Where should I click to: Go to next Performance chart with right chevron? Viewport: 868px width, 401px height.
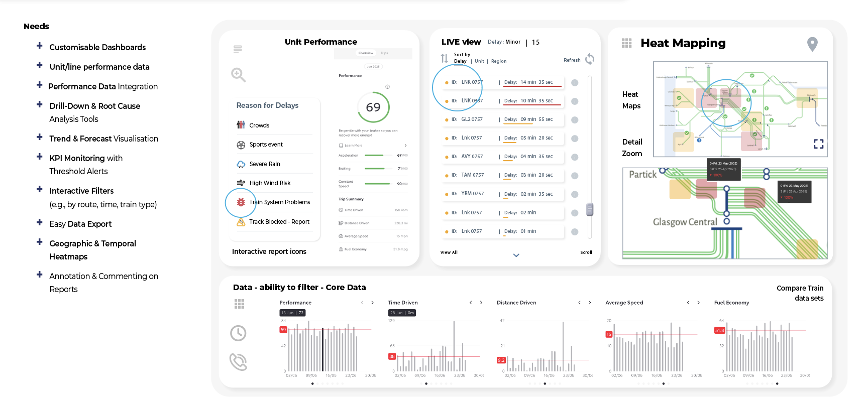[x=372, y=303]
